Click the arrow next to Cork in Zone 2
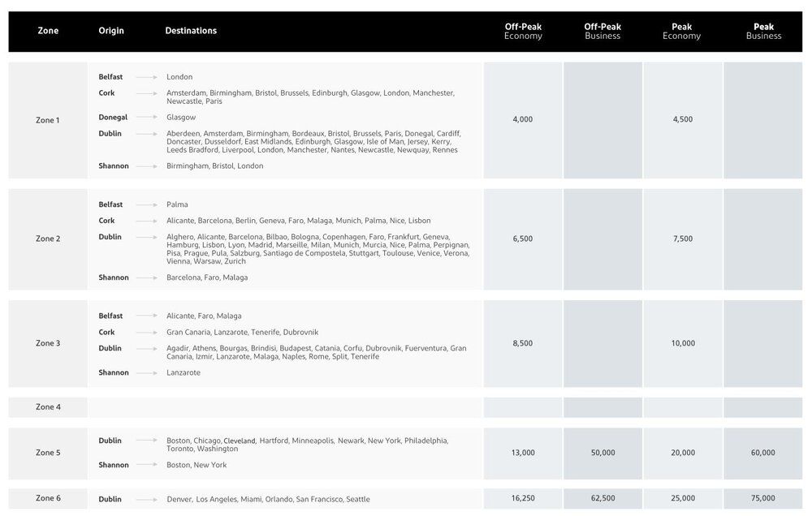Image resolution: width=812 pixels, height=516 pixels. [146, 221]
